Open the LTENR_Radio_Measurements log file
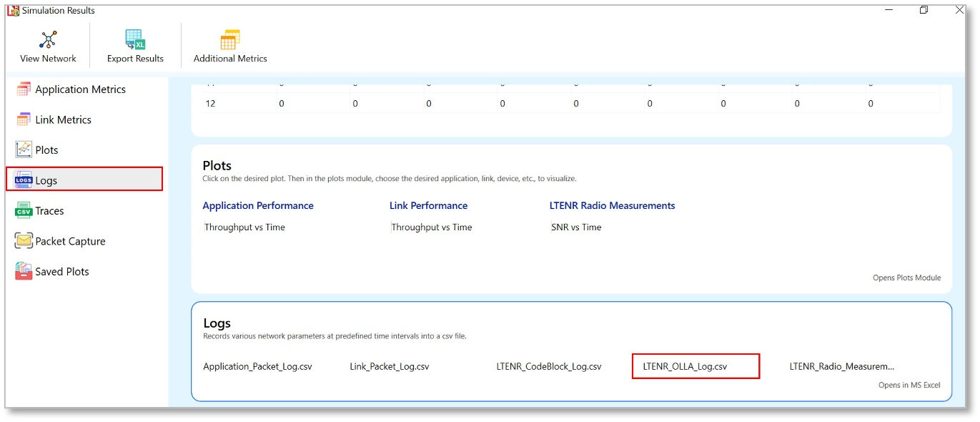980x422 pixels. pos(841,366)
